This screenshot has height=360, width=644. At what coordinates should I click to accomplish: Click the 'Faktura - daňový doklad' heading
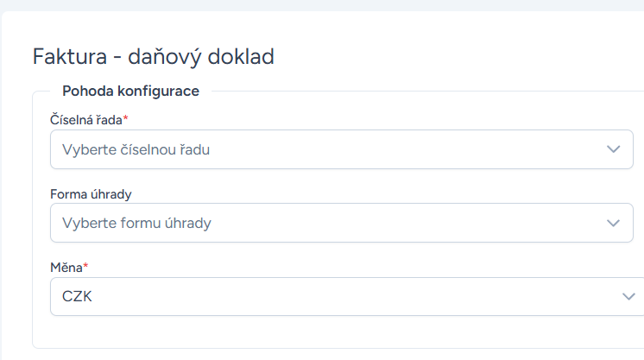tap(153, 57)
